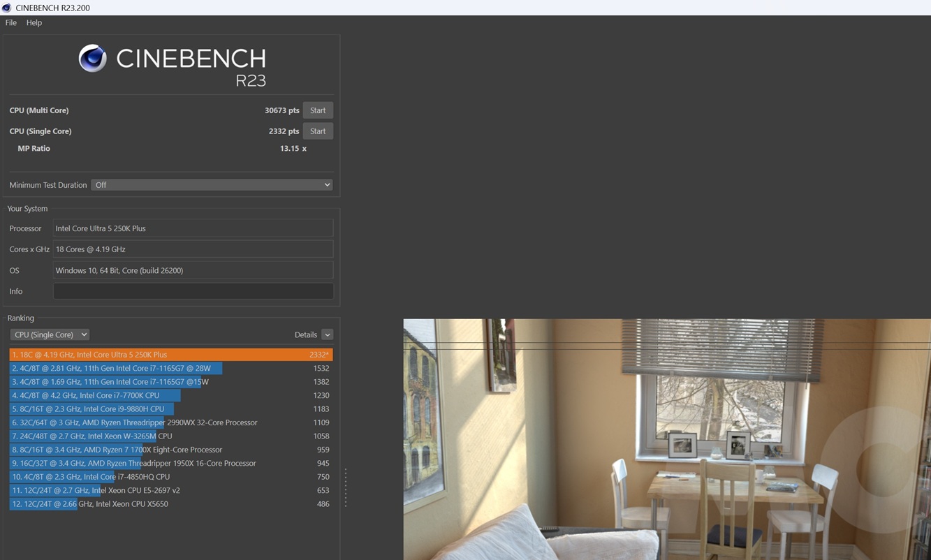Click the Cinebench title bar app icon
Screen dimensions: 931x560
[7, 8]
